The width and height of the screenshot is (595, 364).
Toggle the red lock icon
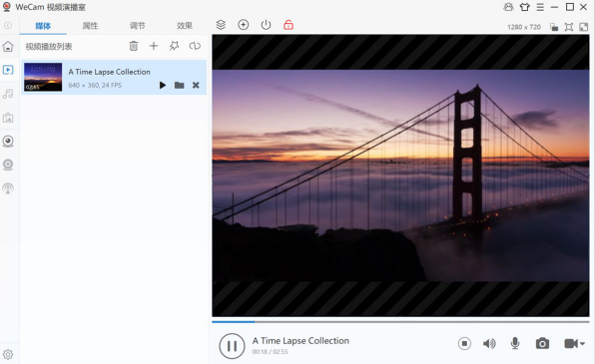pos(289,25)
